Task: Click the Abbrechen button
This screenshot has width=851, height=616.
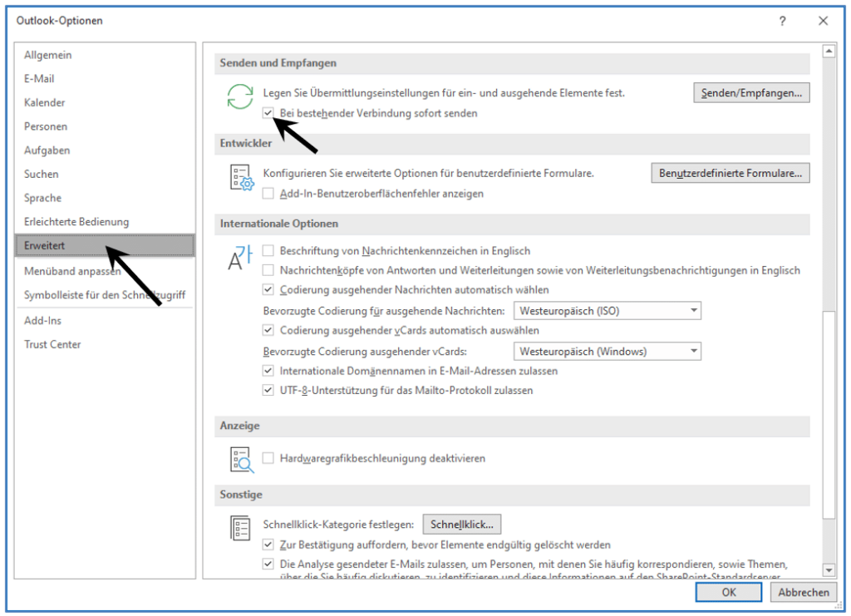Action: pyautogui.click(x=804, y=592)
